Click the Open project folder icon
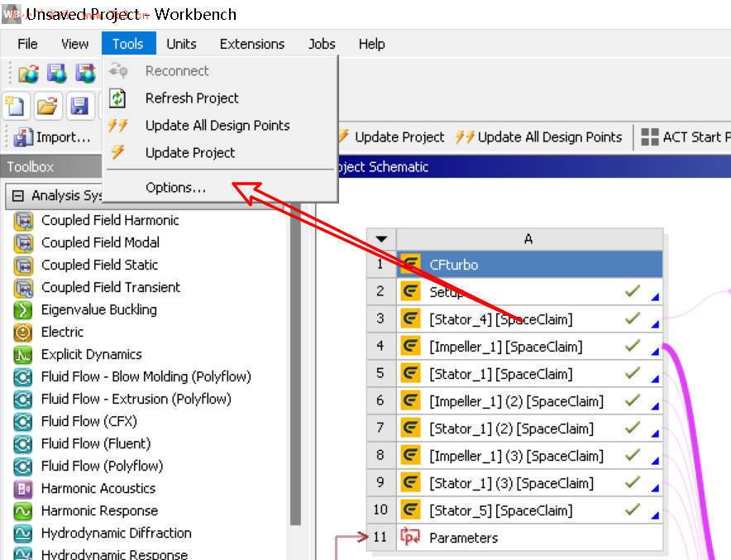The height and width of the screenshot is (560, 731). tap(48, 106)
